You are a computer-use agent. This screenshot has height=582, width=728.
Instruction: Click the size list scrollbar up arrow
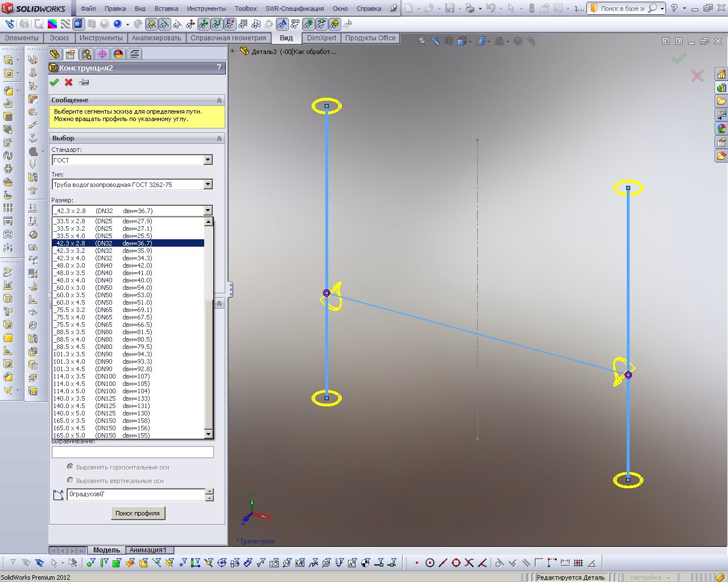coord(209,222)
